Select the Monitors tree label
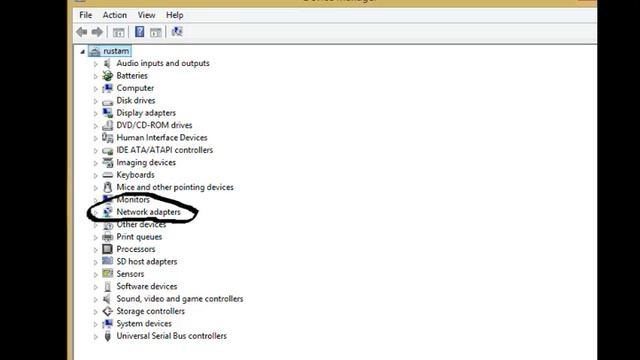 point(133,200)
